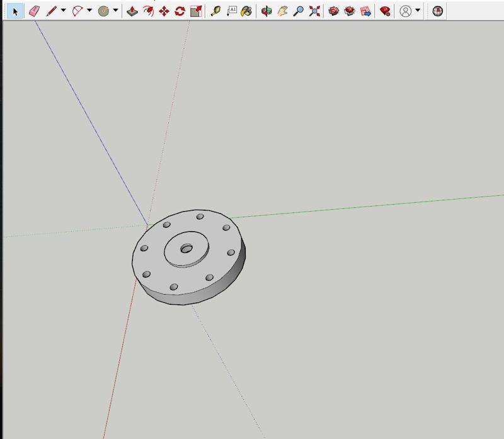Select the Zoom magnifier tool
Screen dimensions: 504x439
click(x=298, y=11)
